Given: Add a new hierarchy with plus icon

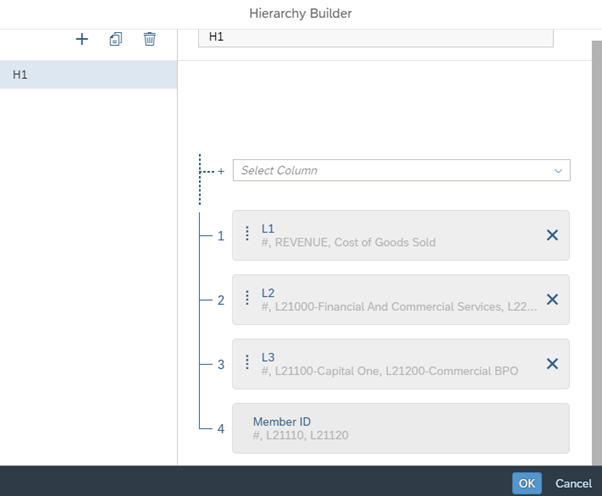Looking at the screenshot, I should pyautogui.click(x=82, y=39).
